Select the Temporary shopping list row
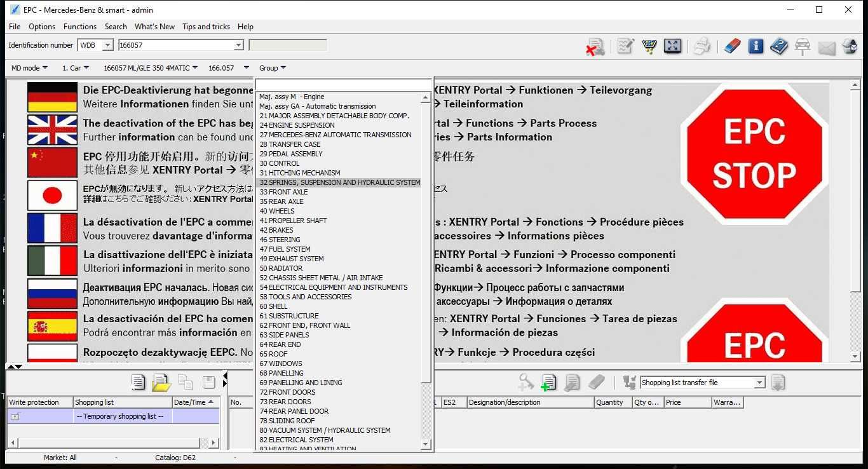868x469 pixels. coord(113,416)
